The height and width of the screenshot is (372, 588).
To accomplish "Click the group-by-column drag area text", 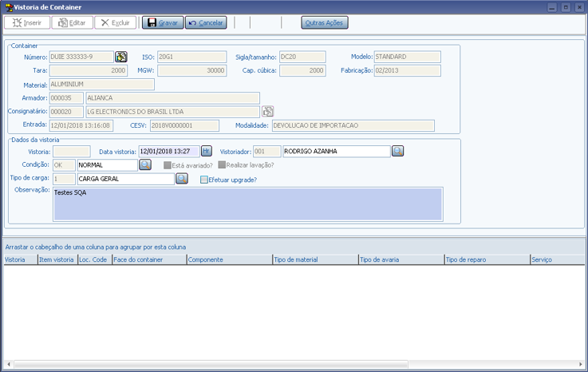I will point(96,247).
